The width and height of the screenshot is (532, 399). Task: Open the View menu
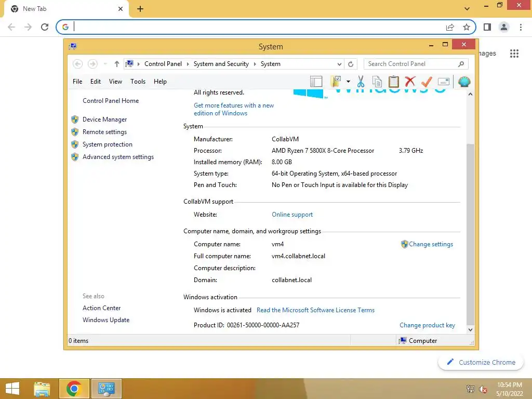(115, 82)
